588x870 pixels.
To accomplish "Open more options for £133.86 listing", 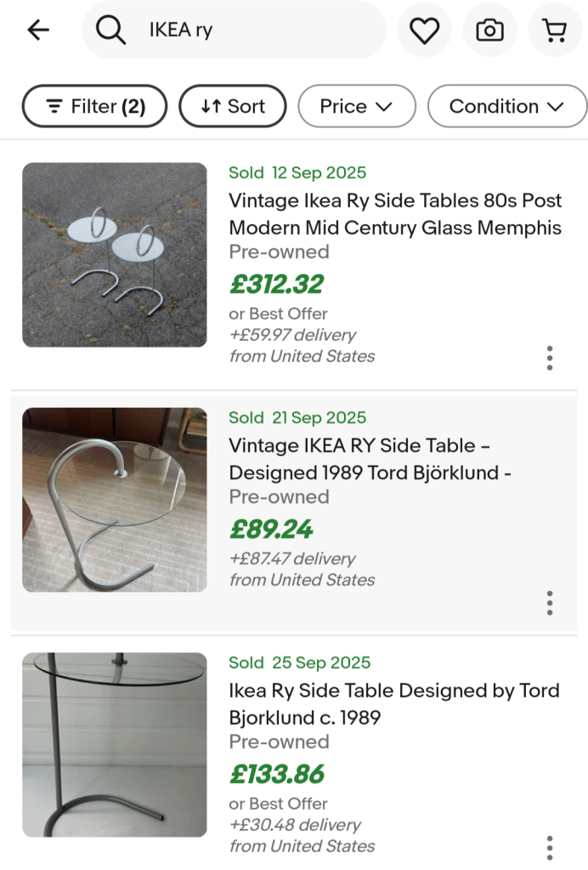I will click(550, 847).
